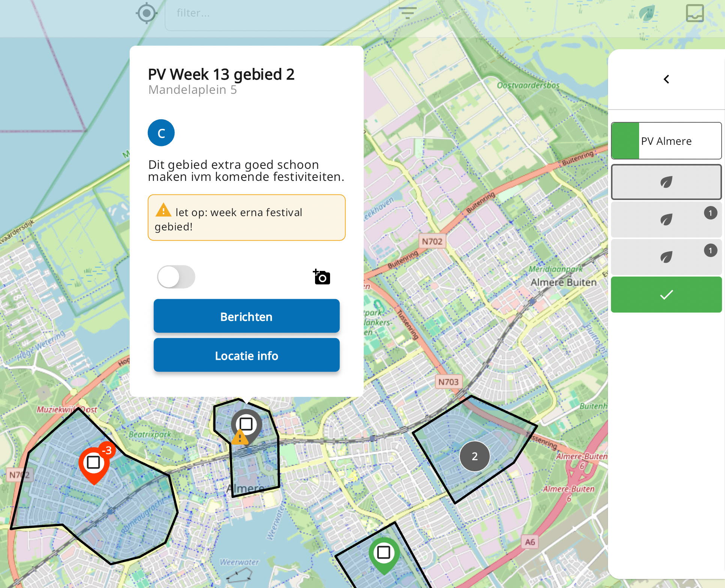Check the box on the red marker
The height and width of the screenshot is (588, 725).
pyautogui.click(x=93, y=462)
